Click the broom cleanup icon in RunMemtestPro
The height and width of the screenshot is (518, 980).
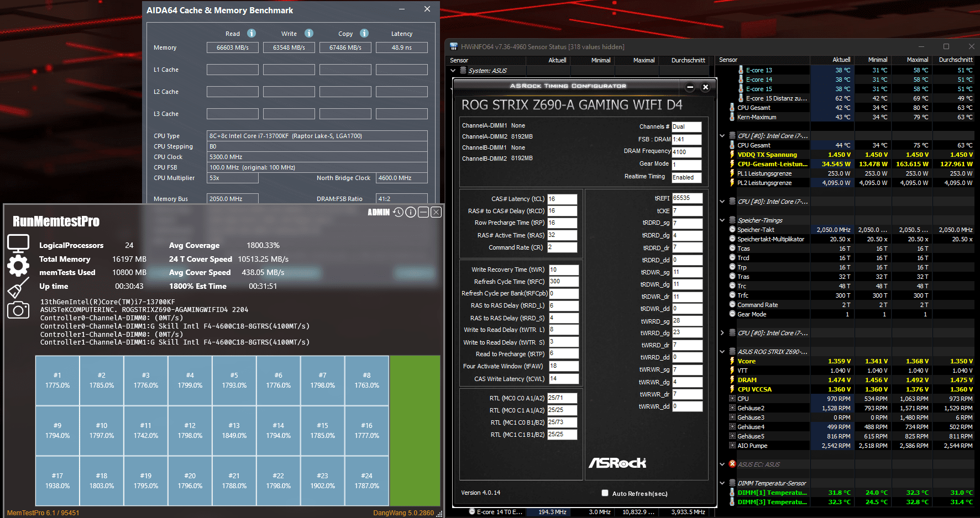(x=18, y=288)
